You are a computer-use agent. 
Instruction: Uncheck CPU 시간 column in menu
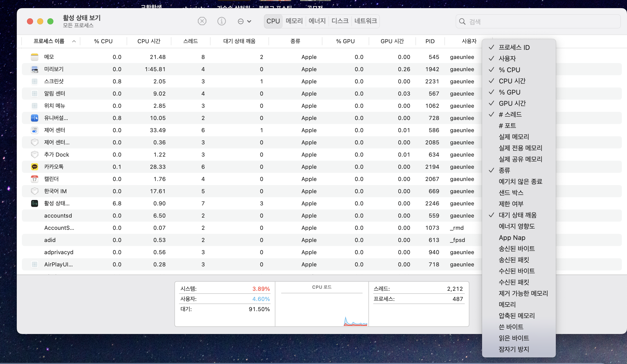519,81
